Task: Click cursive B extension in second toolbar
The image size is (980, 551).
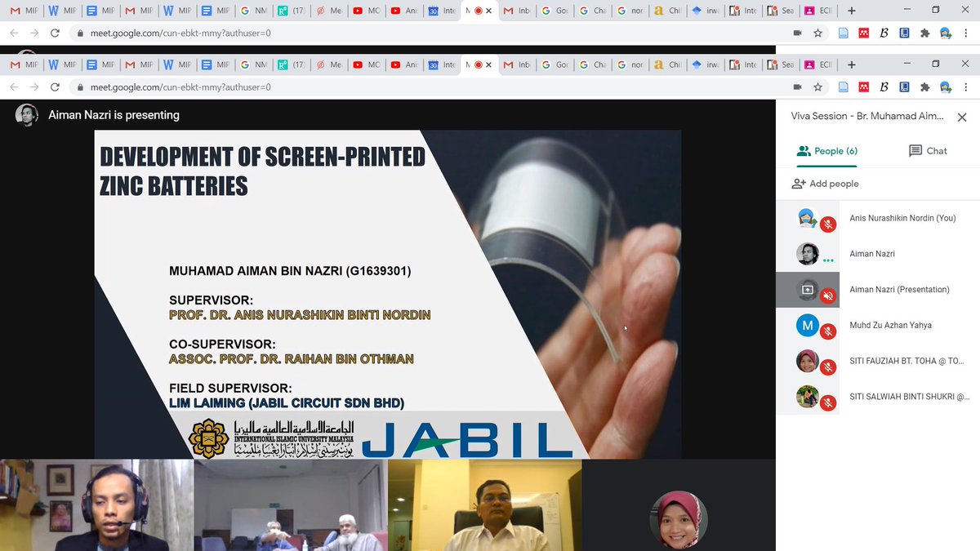Action: click(884, 87)
